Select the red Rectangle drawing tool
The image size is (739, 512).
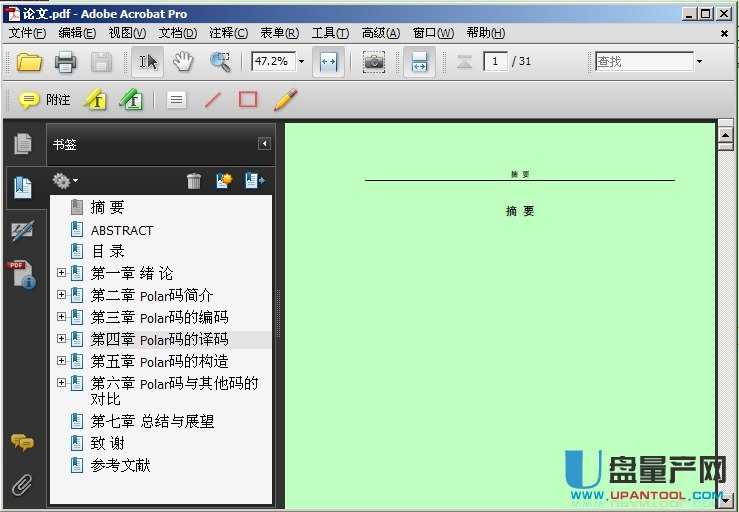point(248,100)
